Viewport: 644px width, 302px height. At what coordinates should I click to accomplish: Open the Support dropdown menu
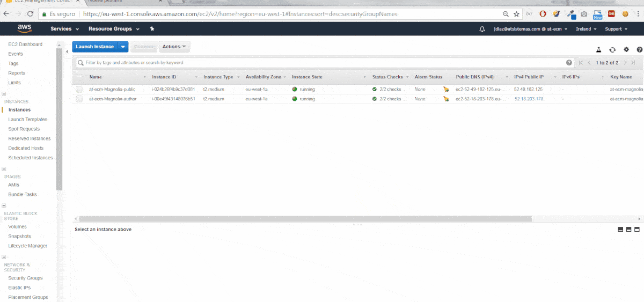point(616,29)
